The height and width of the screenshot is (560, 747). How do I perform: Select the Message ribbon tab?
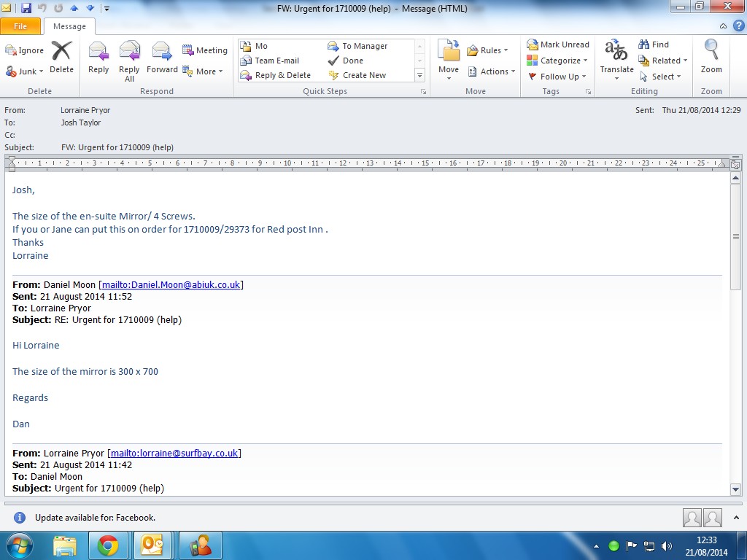coord(69,26)
